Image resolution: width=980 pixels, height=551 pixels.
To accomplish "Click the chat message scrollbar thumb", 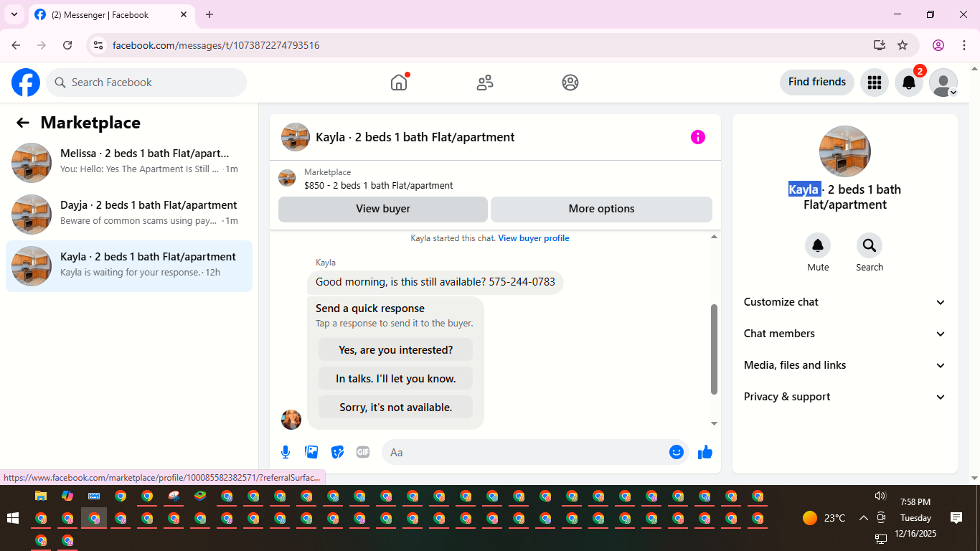I will [714, 349].
